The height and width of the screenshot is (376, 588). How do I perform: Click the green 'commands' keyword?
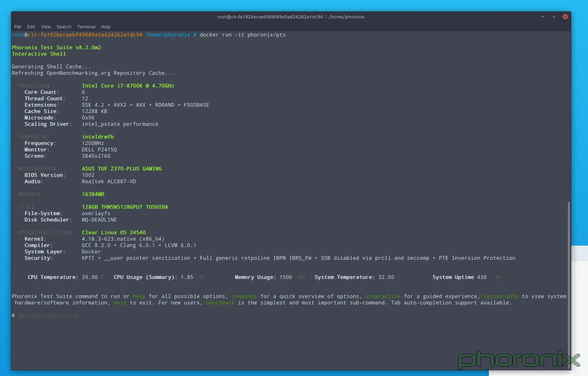click(244, 296)
